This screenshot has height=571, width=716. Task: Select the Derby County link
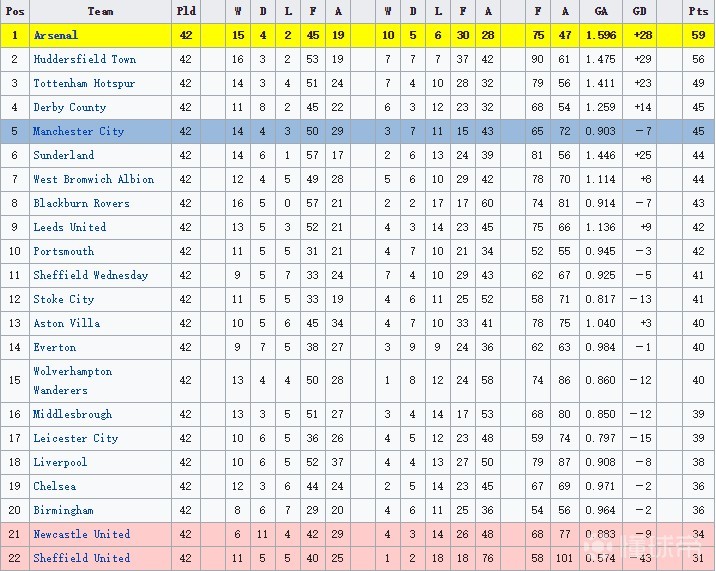point(70,108)
